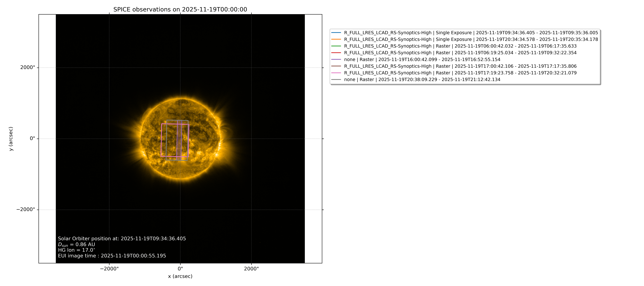Click the gray legend line swatch
The width and height of the screenshot is (644, 286).
pos(336,79)
